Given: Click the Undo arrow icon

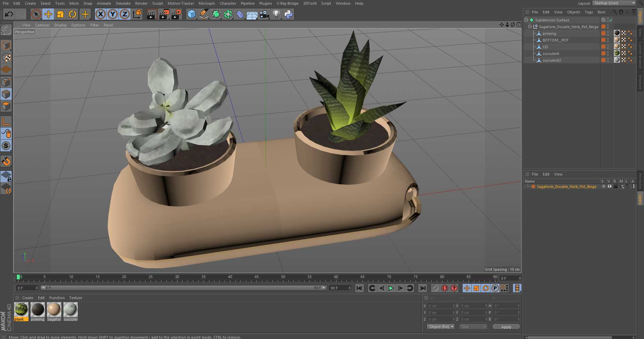Looking at the screenshot, I should (9, 14).
